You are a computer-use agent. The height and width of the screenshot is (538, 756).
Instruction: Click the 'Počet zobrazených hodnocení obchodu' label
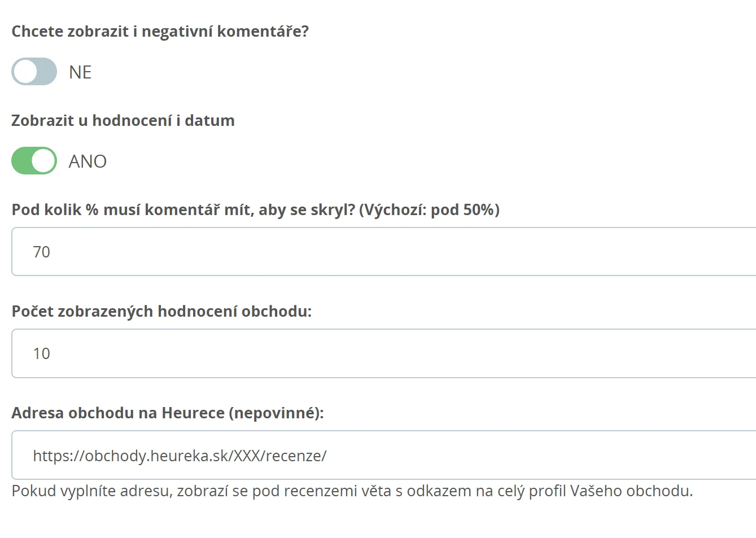(x=161, y=311)
